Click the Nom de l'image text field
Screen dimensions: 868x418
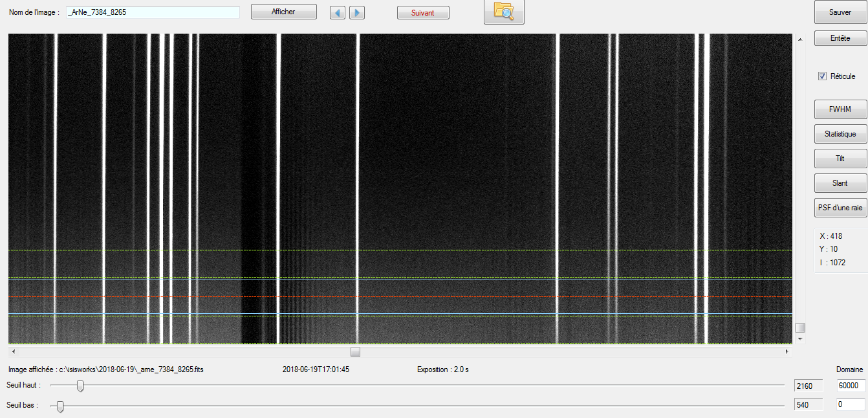(x=153, y=12)
